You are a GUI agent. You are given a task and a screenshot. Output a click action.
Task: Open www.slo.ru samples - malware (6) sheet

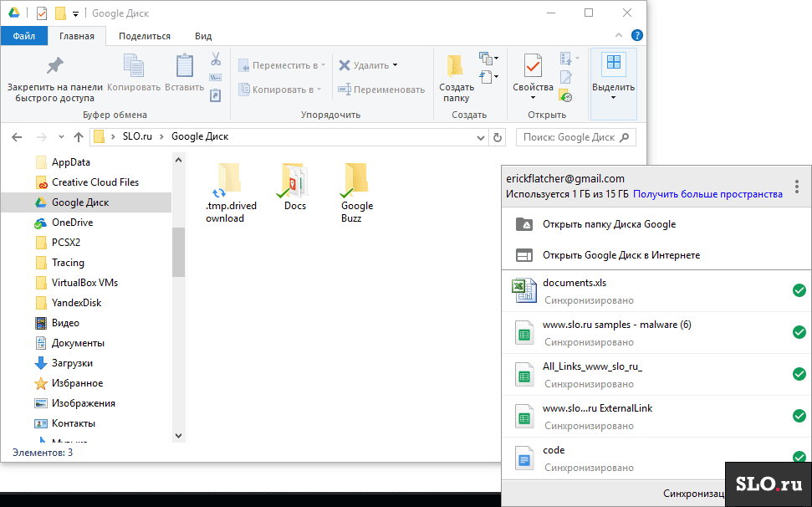656,333
